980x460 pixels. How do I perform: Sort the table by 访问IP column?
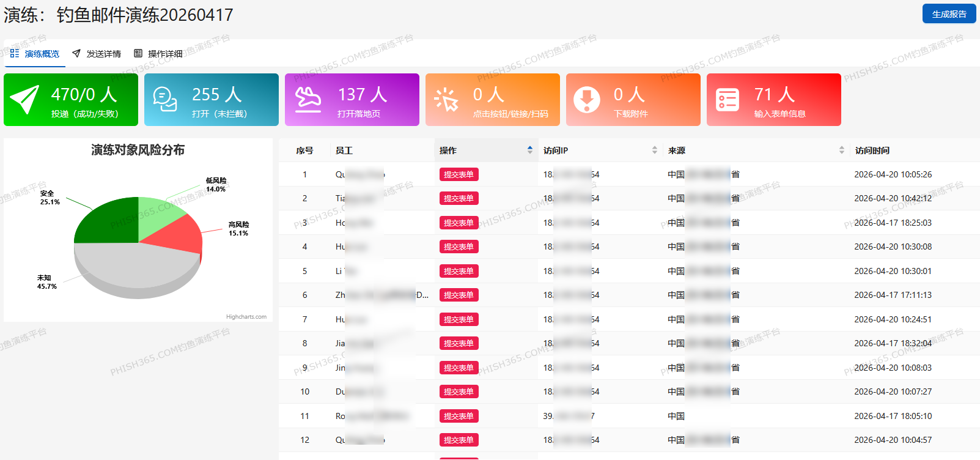(654, 150)
